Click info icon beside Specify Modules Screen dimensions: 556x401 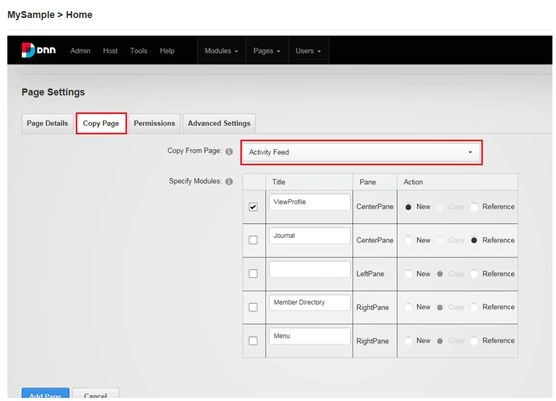(229, 182)
